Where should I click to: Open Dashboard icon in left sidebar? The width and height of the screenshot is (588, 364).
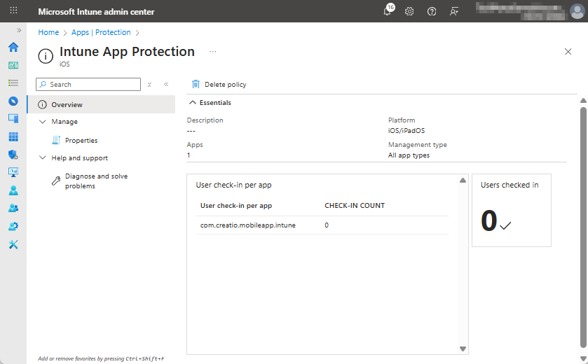(x=13, y=65)
